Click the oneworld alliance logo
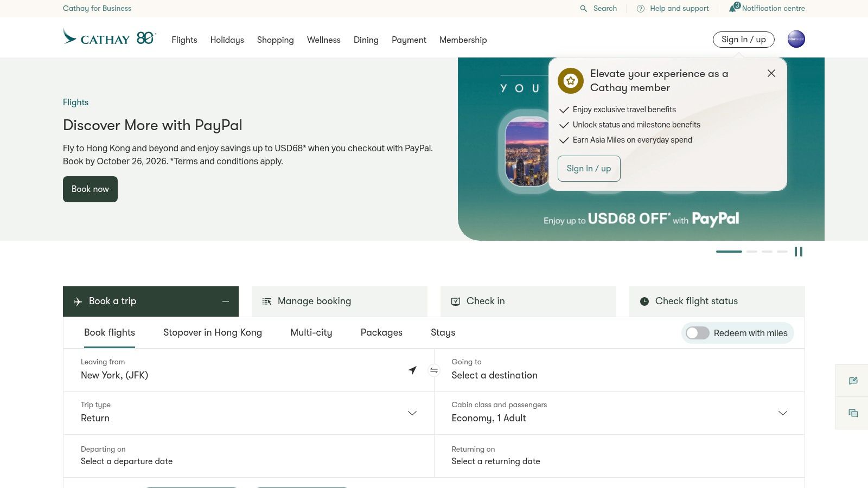Screen dimensions: 868x488 tap(796, 39)
